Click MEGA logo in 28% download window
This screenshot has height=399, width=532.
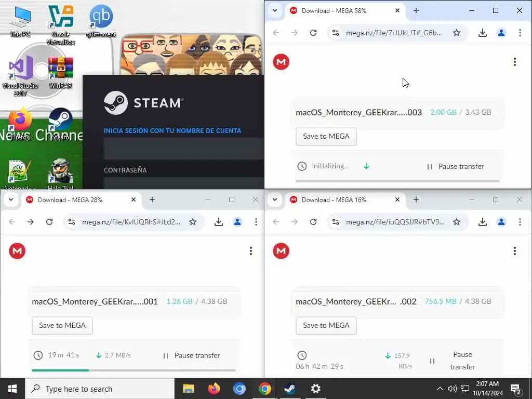(x=17, y=251)
